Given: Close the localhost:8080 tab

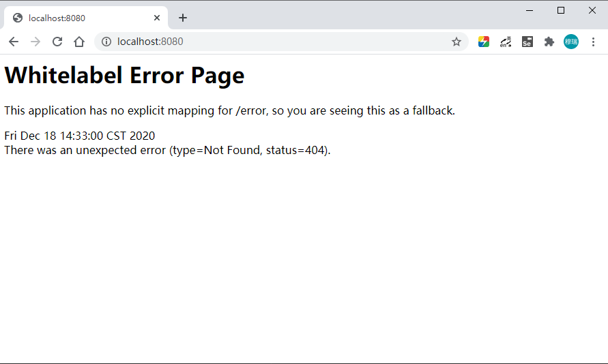Looking at the screenshot, I should (157, 18).
